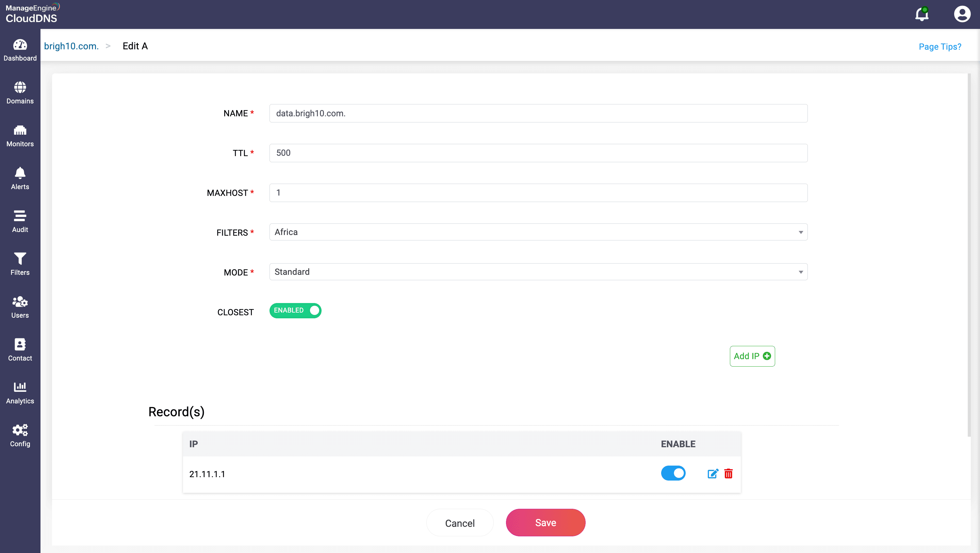The image size is (980, 553).
Task: Edit the 21.11.1.1 IP record
Action: coord(713,473)
